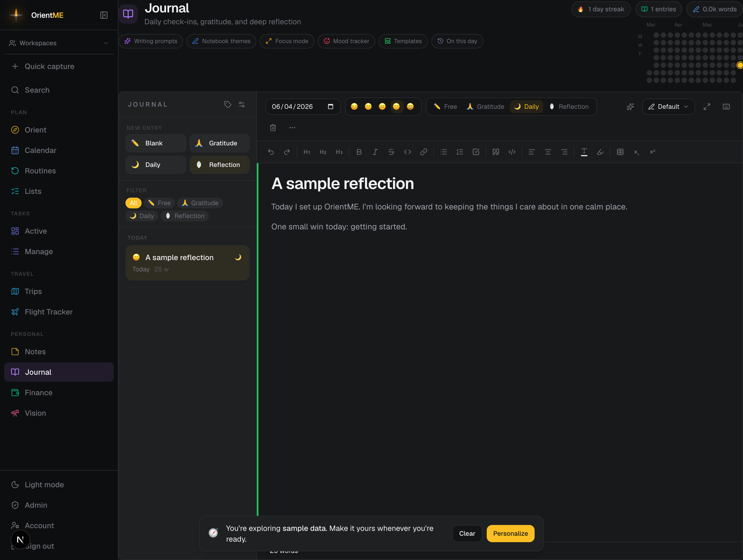Open Notes in the sidebar
Screen dimensions: 743x560
(x=59, y=352)
